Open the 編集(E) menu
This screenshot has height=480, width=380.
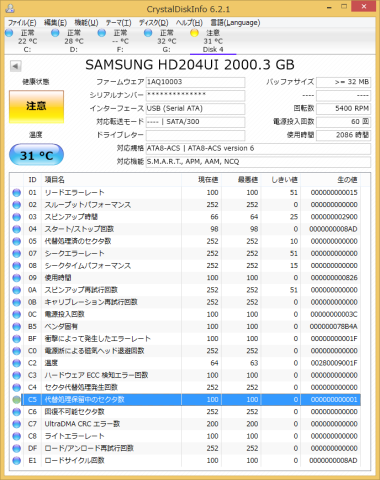click(x=55, y=23)
